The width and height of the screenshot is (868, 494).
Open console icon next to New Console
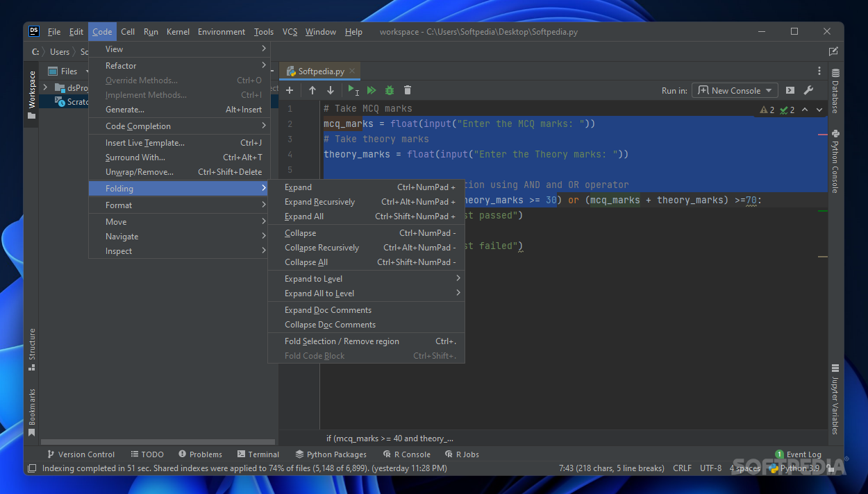coord(790,90)
